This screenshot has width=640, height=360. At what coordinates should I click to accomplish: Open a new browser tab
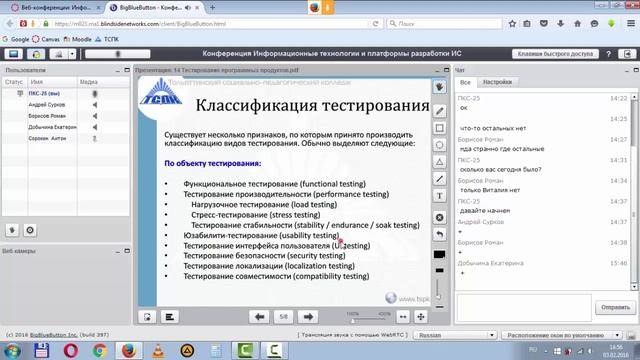point(212,7)
